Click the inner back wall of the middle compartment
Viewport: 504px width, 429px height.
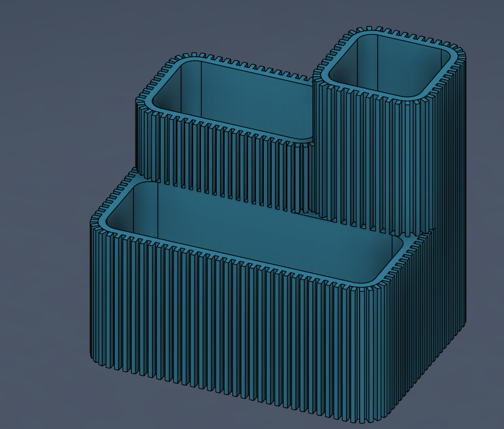[x=257, y=99]
